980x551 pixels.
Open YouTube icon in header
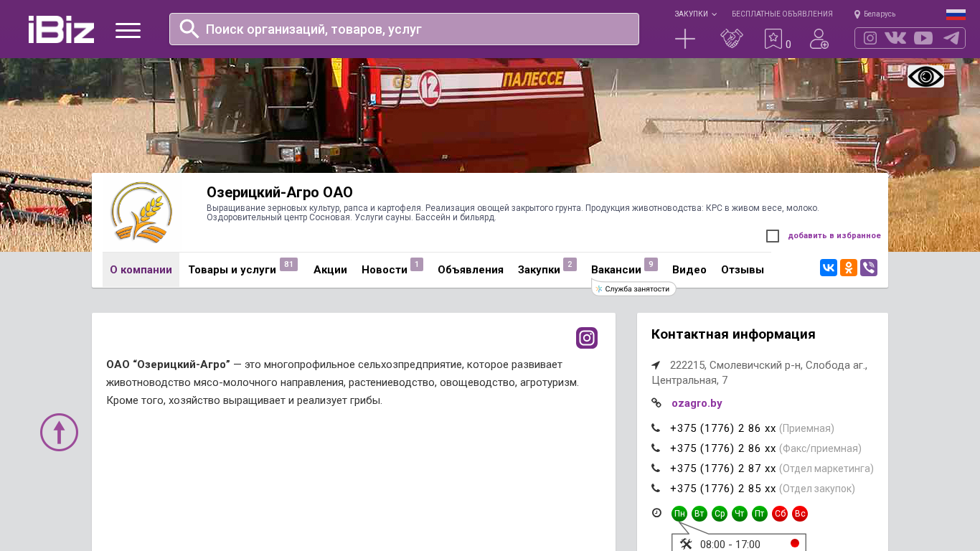(923, 38)
